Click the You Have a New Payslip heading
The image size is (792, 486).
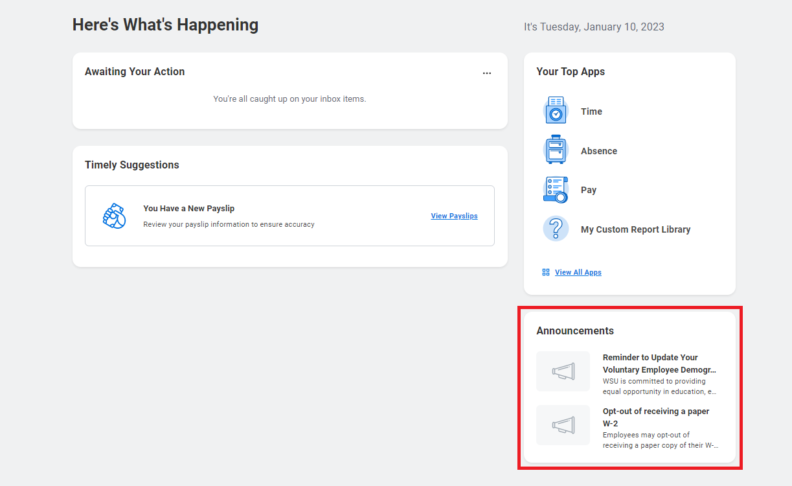189,208
